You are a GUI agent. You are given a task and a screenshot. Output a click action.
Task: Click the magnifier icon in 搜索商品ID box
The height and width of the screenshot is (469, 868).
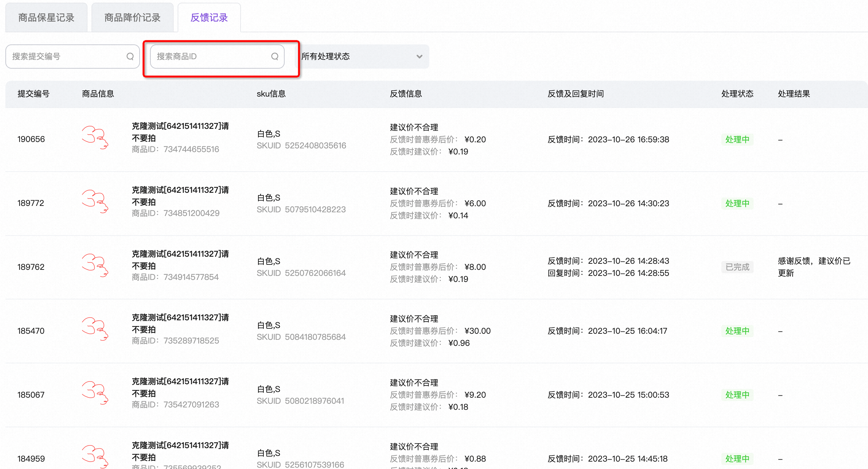(275, 56)
